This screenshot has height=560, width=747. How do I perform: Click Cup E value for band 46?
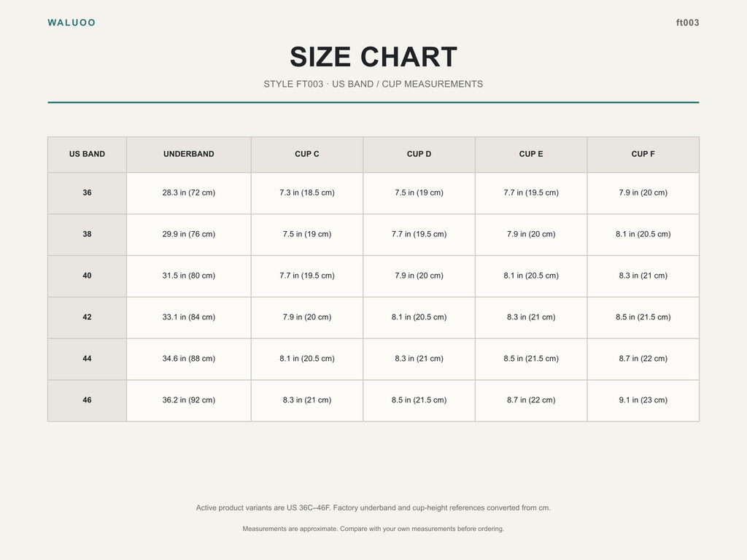[x=531, y=400]
